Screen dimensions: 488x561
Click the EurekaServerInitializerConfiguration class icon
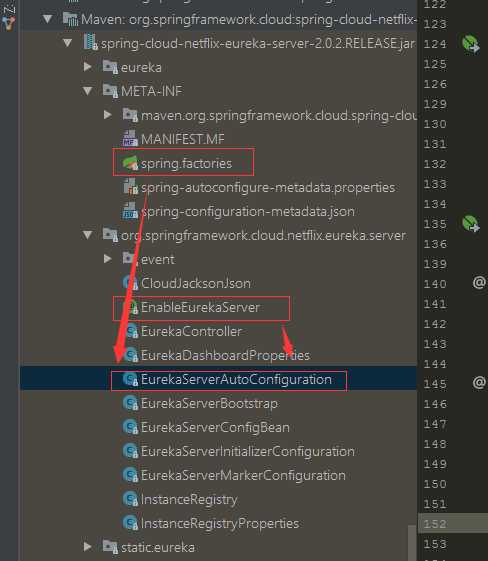pyautogui.click(x=130, y=451)
